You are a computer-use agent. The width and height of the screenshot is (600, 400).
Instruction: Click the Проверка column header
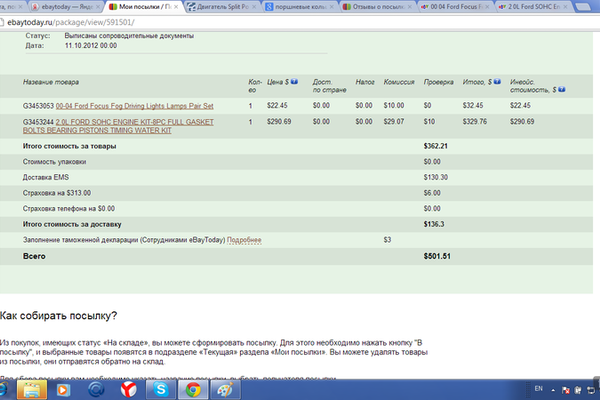point(439,82)
